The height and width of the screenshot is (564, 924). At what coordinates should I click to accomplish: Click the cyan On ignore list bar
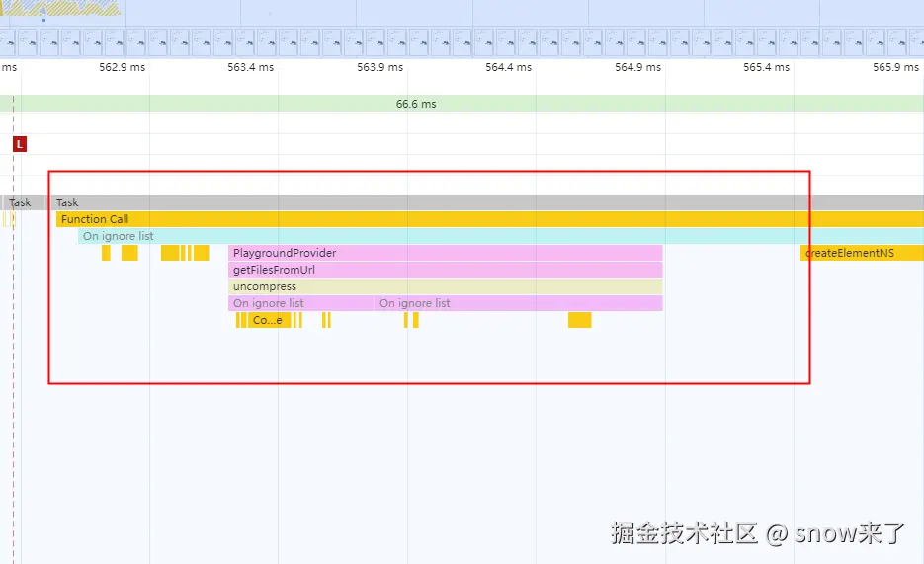(501, 236)
